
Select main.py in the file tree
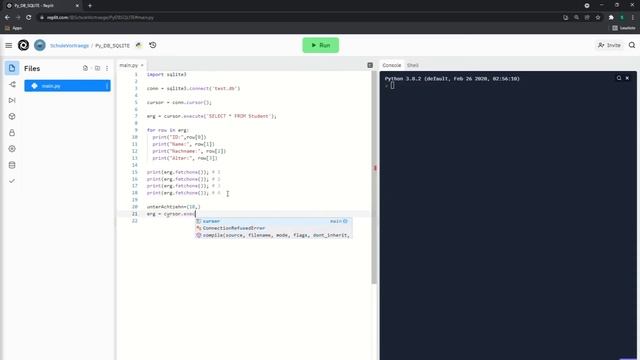pos(67,86)
